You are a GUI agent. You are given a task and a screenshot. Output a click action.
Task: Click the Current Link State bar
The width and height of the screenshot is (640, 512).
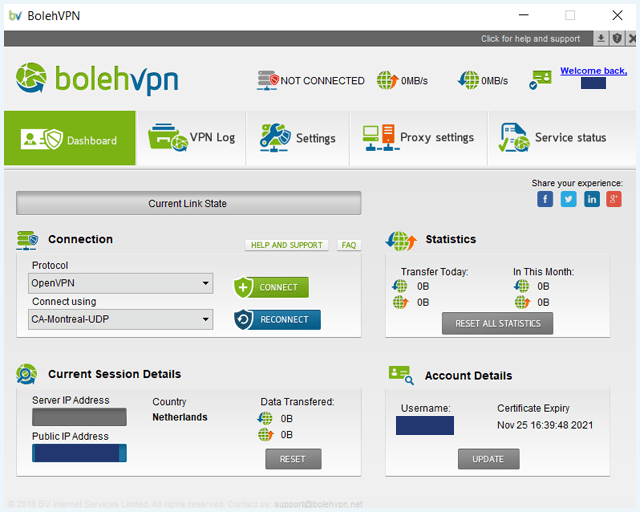pos(189,203)
